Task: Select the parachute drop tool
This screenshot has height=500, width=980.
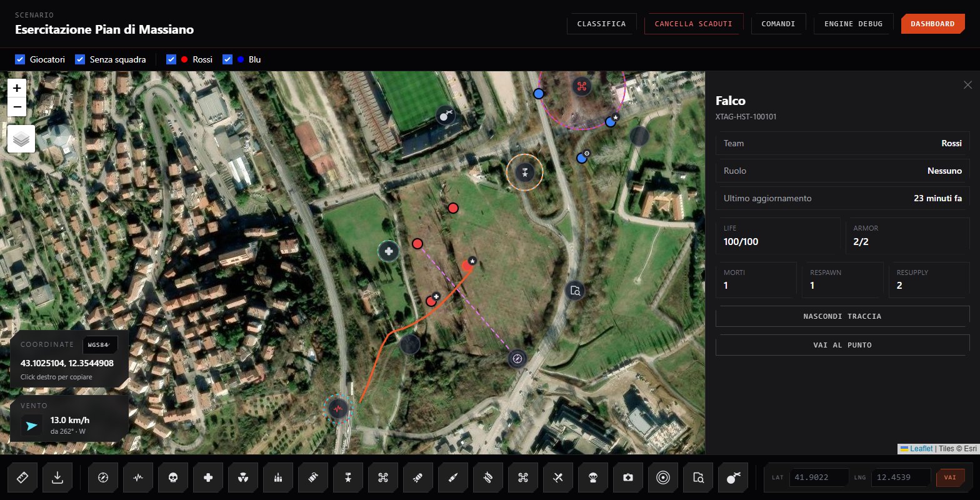Action: pos(594,478)
